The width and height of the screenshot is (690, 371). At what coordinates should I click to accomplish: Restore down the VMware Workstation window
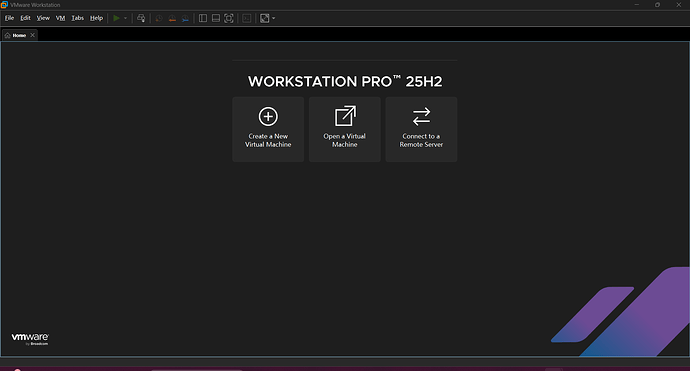657,5
